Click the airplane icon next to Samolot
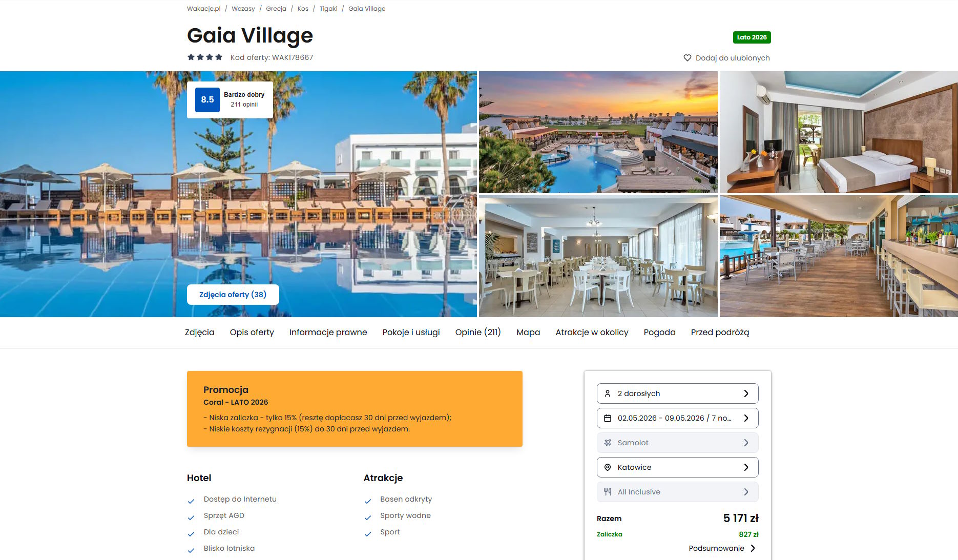The image size is (958, 560). point(608,443)
